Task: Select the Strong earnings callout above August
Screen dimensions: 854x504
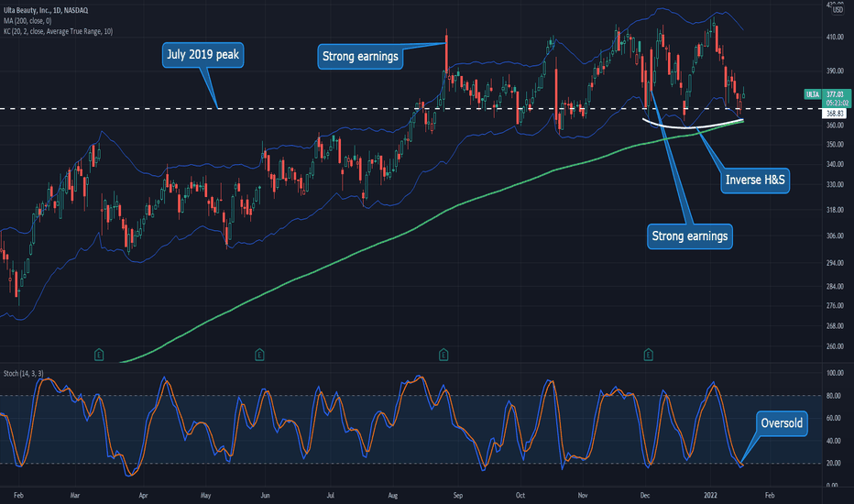Action: 360,57
